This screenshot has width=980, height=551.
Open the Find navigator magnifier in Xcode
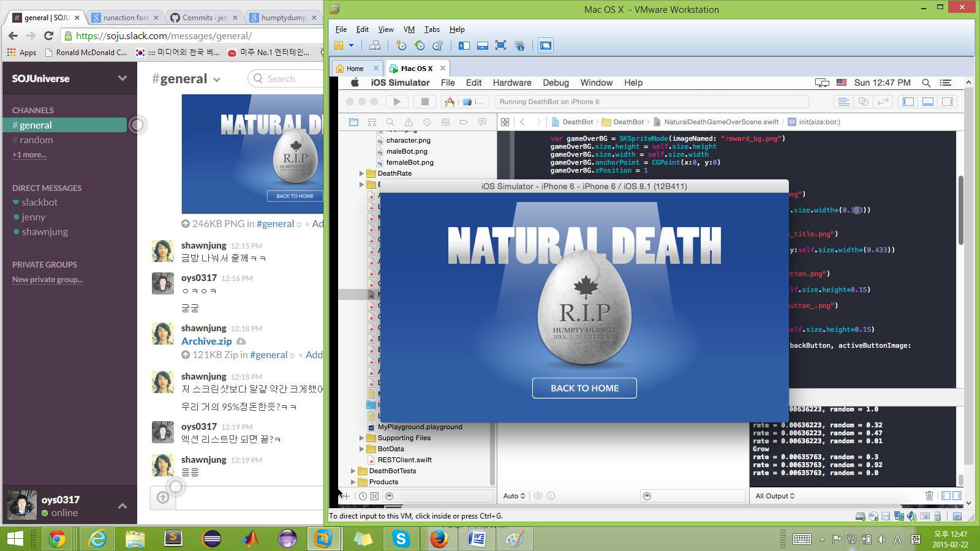click(390, 122)
